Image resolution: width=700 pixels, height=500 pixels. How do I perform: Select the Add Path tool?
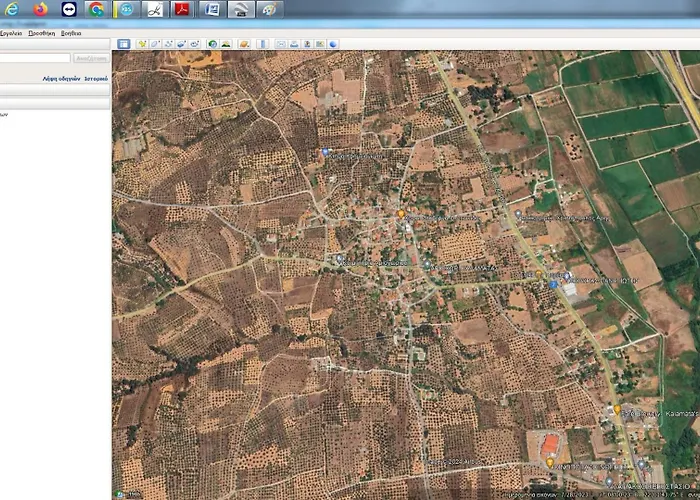[x=169, y=44]
